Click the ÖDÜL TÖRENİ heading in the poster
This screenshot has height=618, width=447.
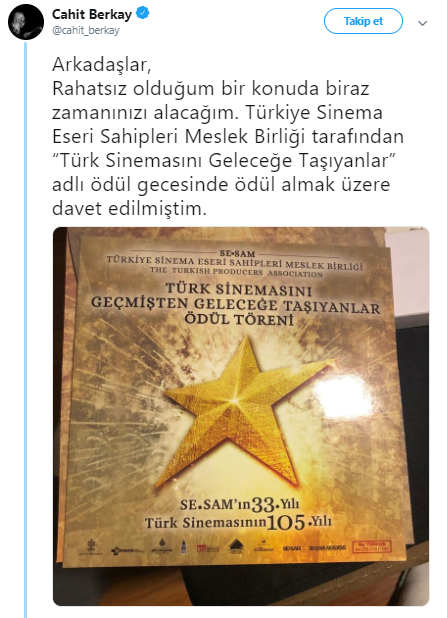tap(239, 319)
